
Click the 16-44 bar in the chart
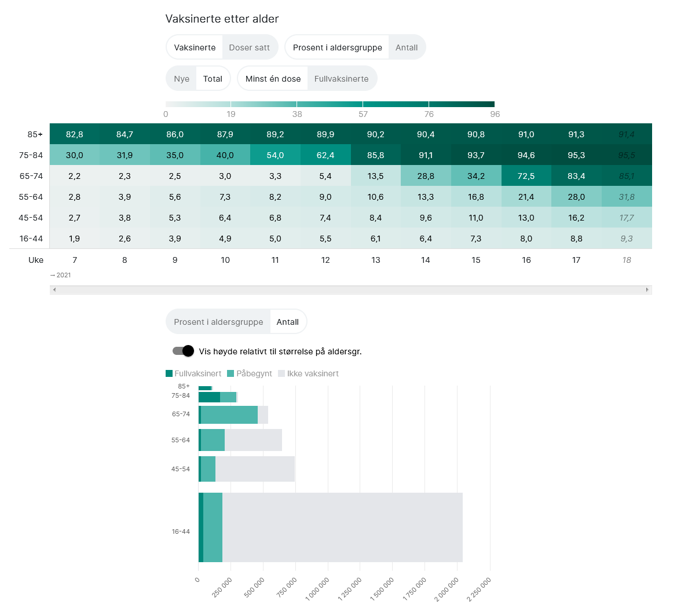coord(330,527)
